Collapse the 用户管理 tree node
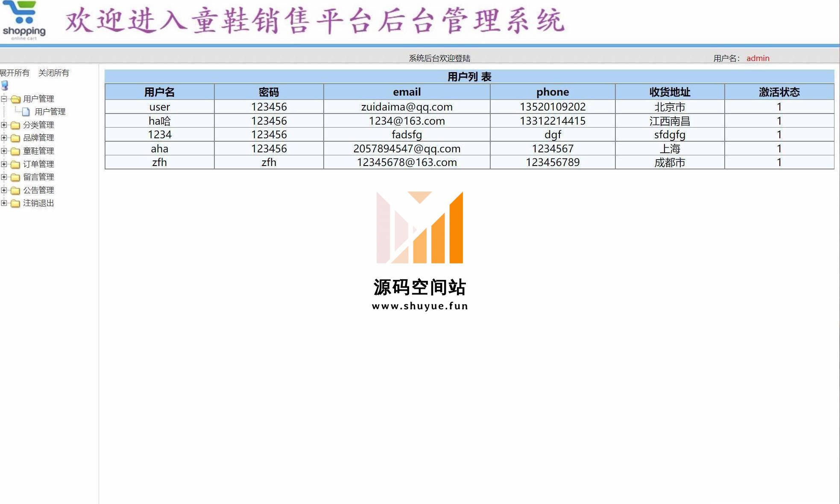 4,99
